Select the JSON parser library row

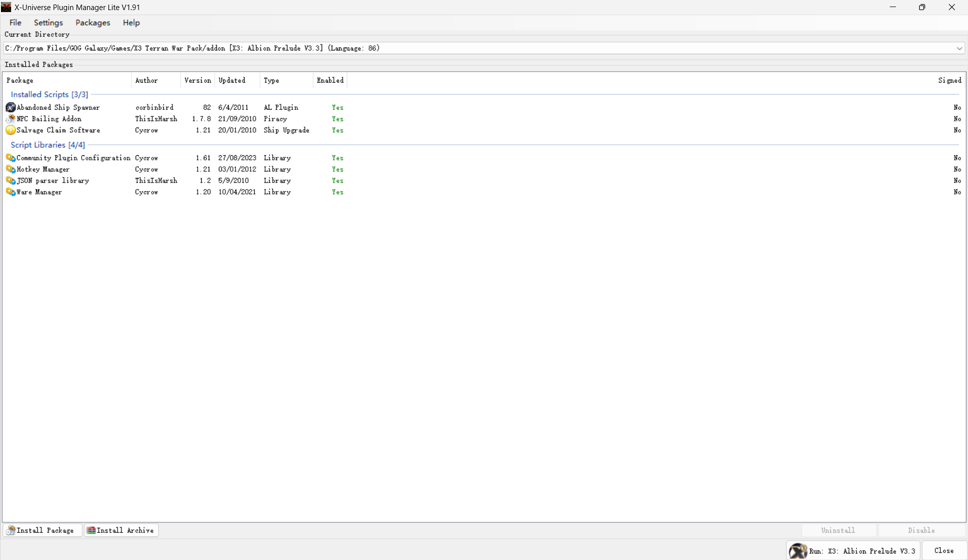[x=484, y=180]
